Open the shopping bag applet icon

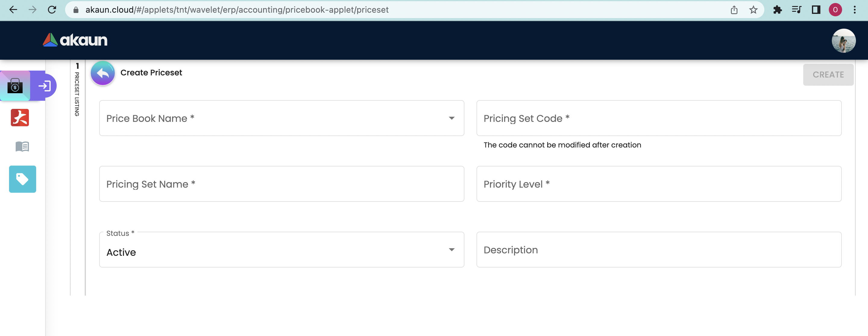[15, 86]
